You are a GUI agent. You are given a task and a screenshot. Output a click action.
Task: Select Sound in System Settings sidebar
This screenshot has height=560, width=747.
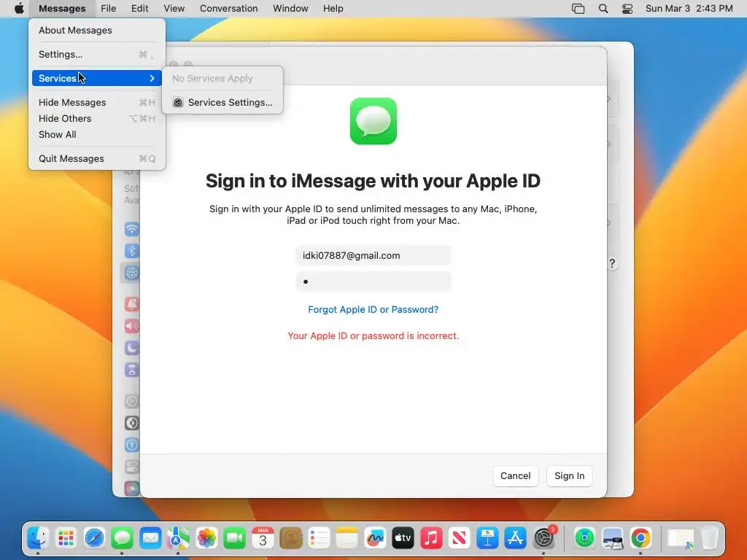coord(132,326)
